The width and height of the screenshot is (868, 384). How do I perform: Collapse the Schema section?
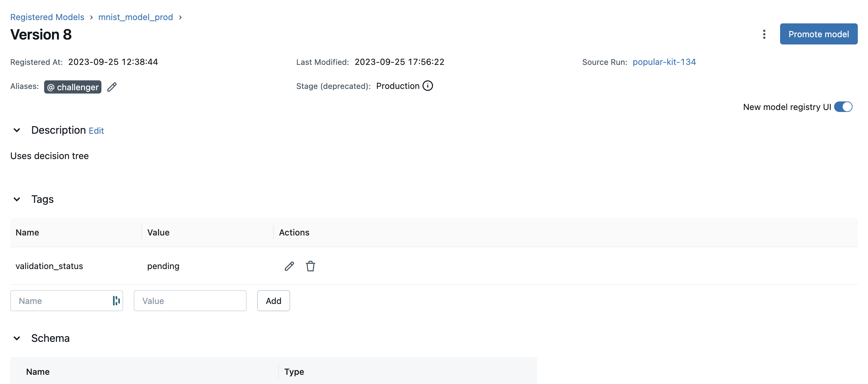[x=17, y=338]
